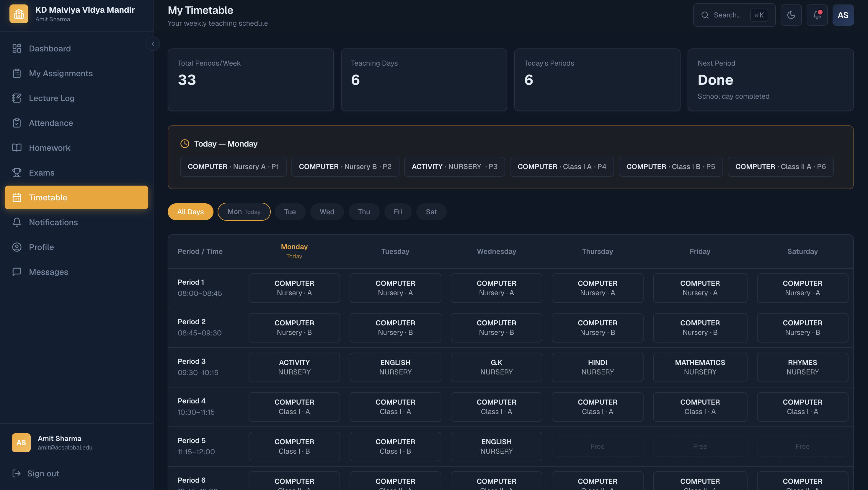Click the Homework open-book icon
The image size is (868, 490).
pyautogui.click(x=17, y=148)
